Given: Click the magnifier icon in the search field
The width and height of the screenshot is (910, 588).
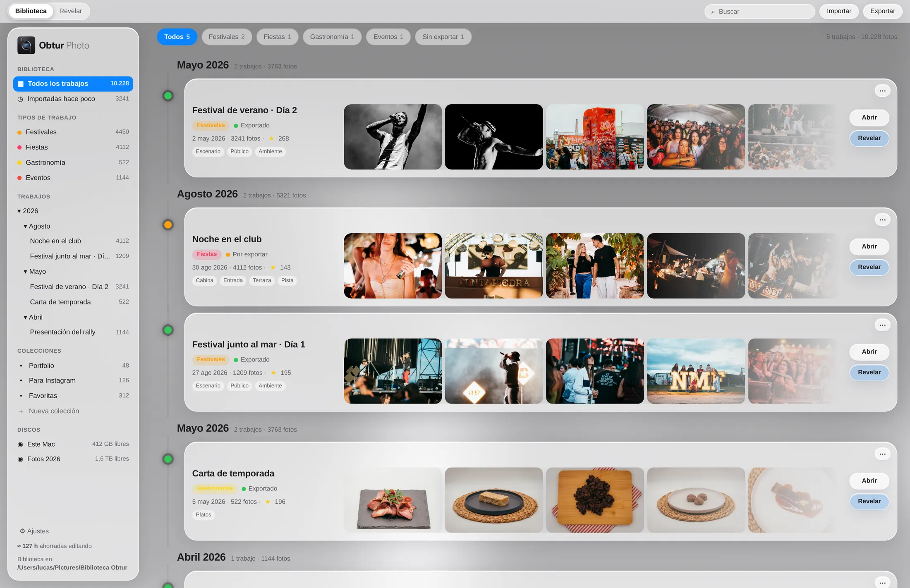Looking at the screenshot, I should [x=713, y=12].
